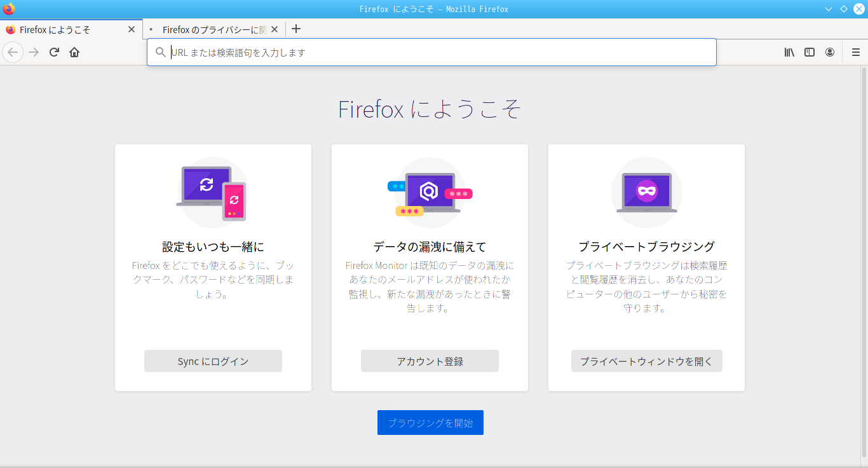The height and width of the screenshot is (468, 868).
Task: Show sidebars with the sidebar icon
Action: [810, 52]
